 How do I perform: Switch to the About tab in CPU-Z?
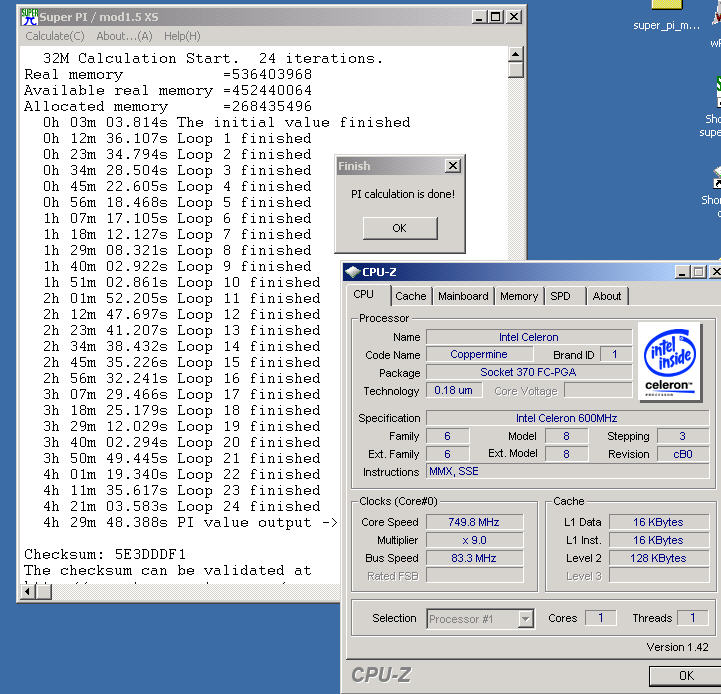point(607,296)
